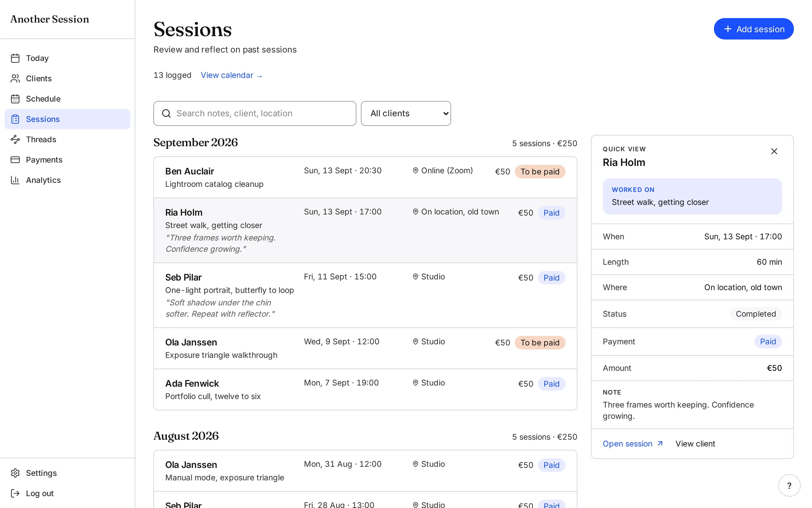Click the September 2026 heading
Image resolution: width=812 pixels, height=508 pixels.
coord(196,143)
